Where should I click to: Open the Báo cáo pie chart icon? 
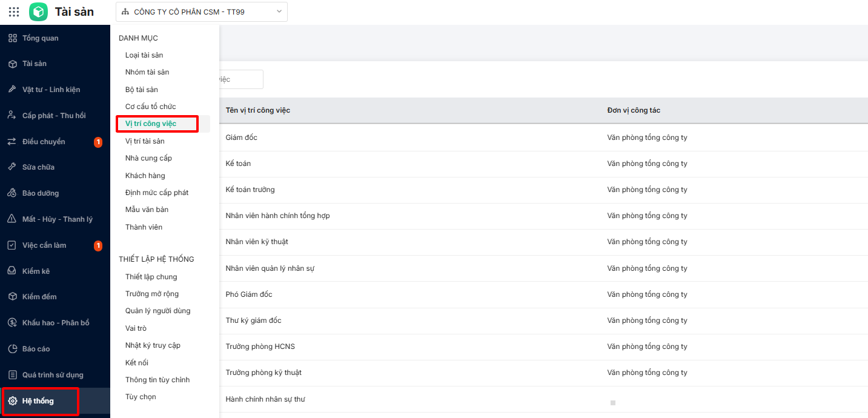(12, 349)
